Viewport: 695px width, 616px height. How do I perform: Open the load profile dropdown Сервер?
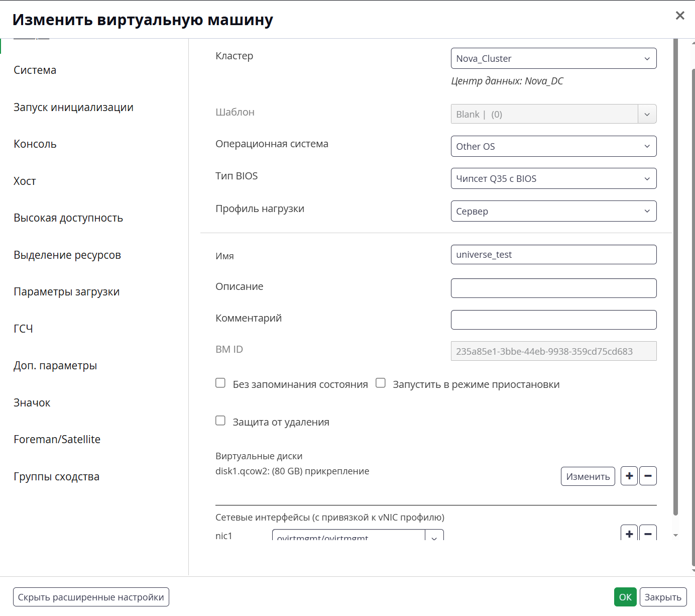pos(553,211)
